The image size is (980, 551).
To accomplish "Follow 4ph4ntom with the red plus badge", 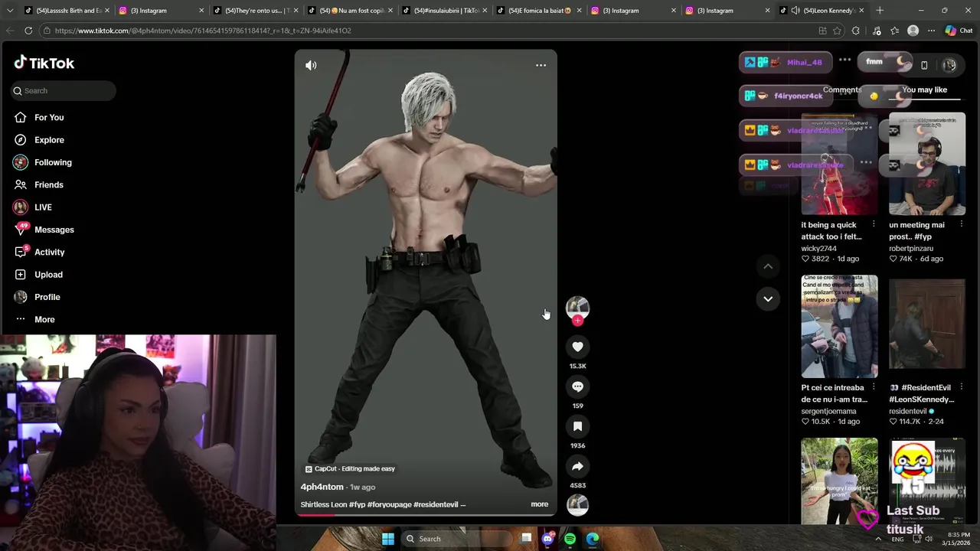I will 577,321.
